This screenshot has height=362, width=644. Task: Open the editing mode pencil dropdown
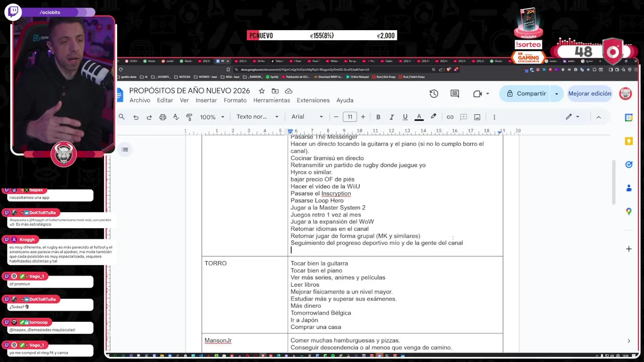pos(572,117)
